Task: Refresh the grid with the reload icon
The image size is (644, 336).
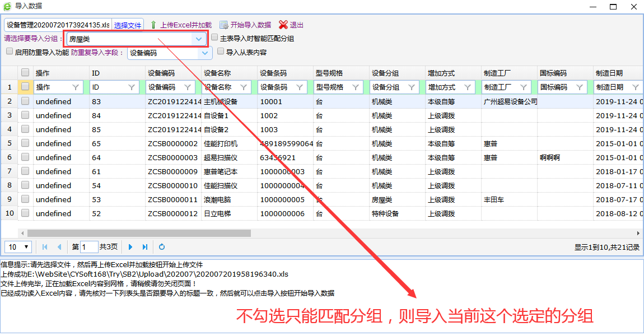Action: [162, 247]
